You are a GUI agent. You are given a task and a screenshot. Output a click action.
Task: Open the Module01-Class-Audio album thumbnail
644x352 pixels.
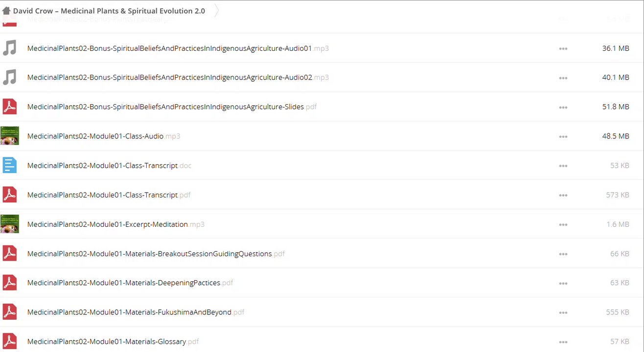[x=10, y=136]
